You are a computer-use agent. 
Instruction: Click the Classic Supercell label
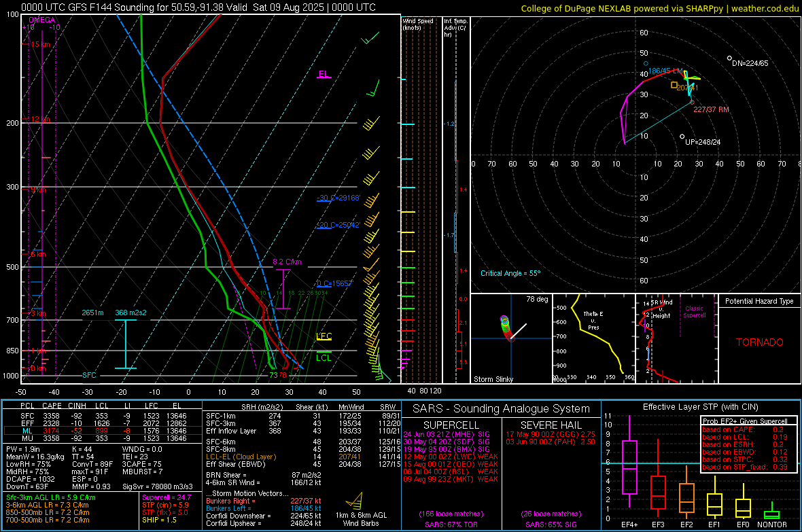click(x=694, y=312)
